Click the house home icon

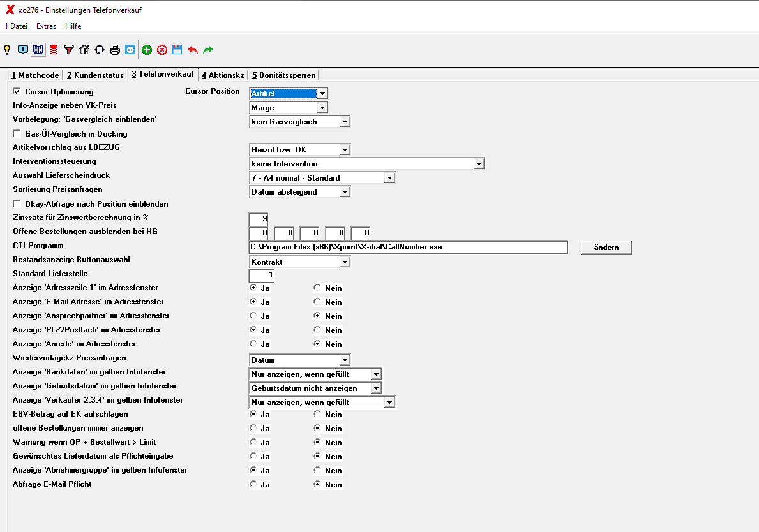pyautogui.click(x=84, y=49)
